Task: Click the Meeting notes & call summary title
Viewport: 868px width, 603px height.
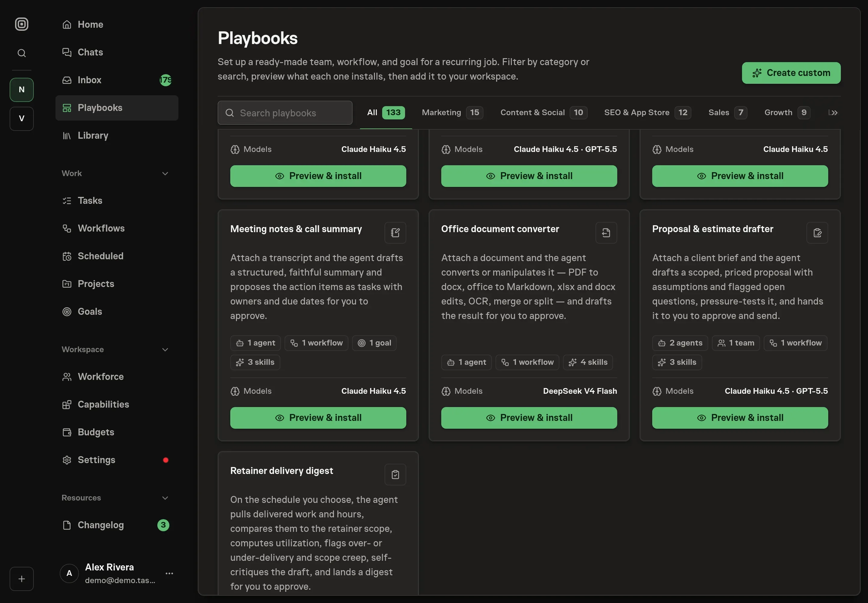Action: [x=296, y=229]
